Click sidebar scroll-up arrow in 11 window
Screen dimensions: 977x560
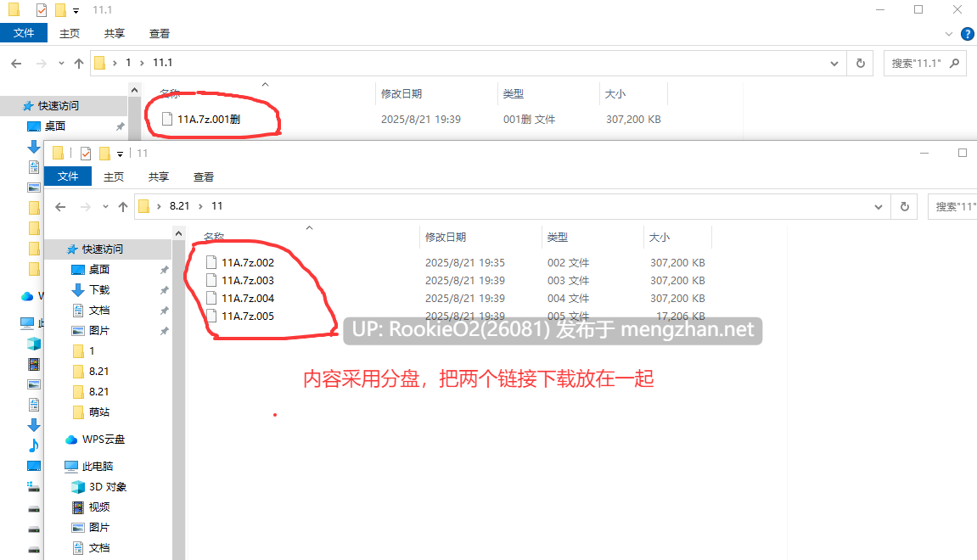click(179, 233)
